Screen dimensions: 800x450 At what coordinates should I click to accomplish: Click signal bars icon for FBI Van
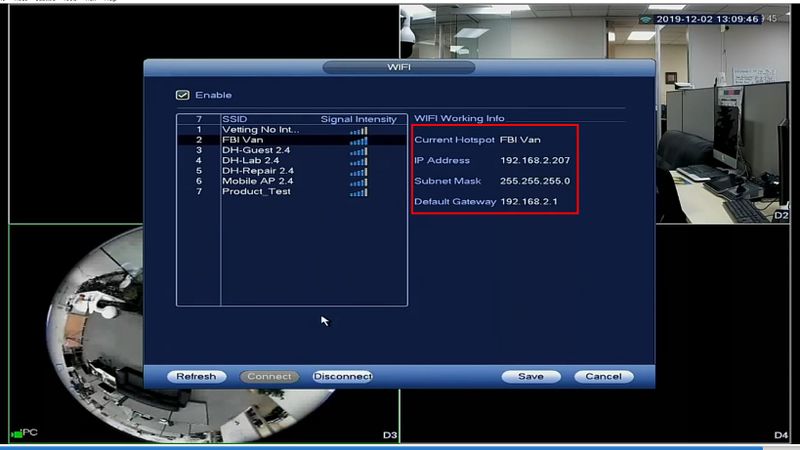pyautogui.click(x=359, y=141)
